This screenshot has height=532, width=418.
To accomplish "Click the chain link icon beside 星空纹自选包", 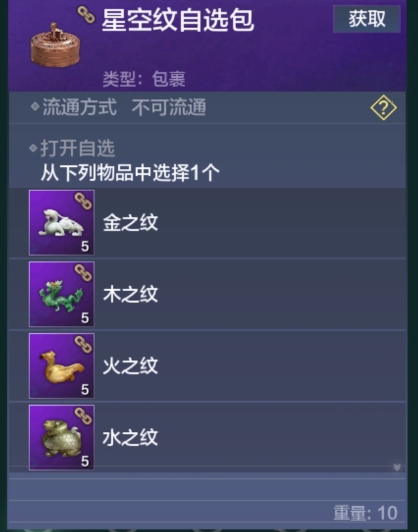I will [86, 14].
